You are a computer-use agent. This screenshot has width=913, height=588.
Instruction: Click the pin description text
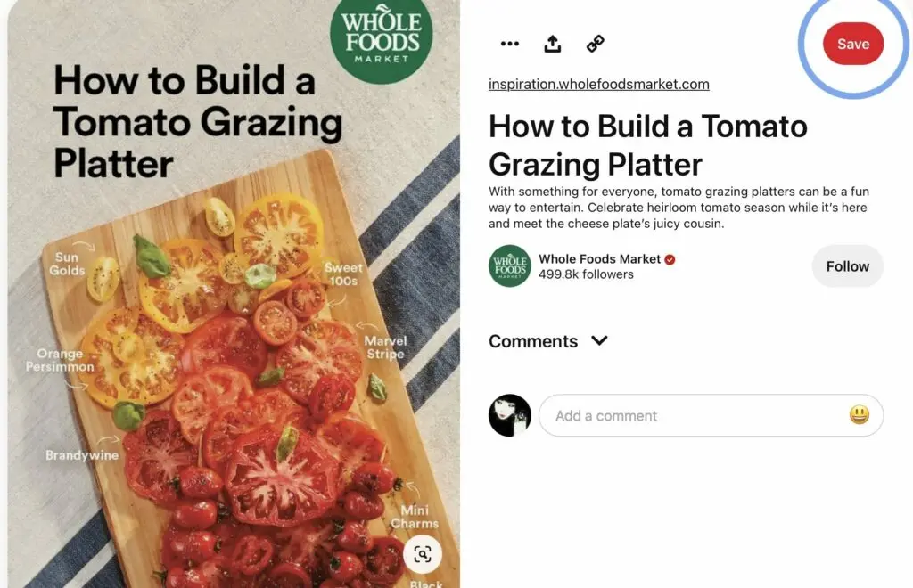pyautogui.click(x=679, y=208)
